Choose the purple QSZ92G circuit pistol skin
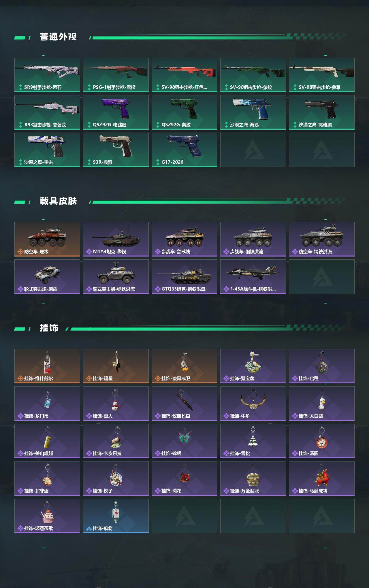Screen dimensions: 369x588 click(x=116, y=112)
